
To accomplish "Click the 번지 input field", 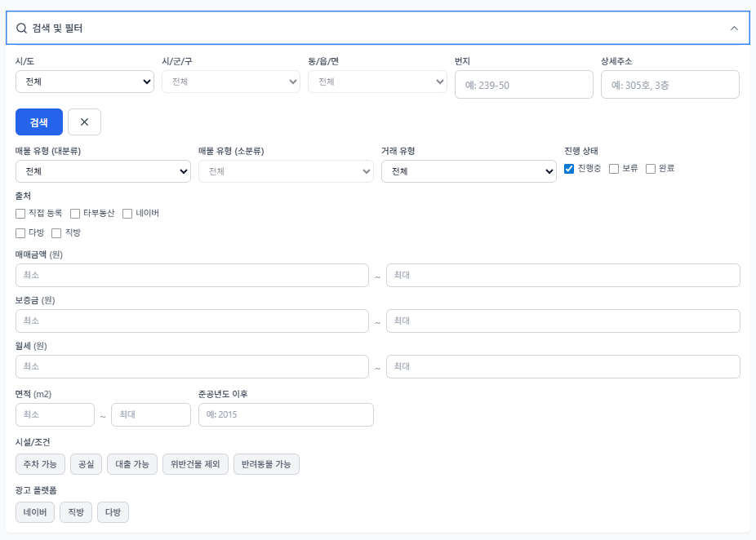I will coord(523,85).
